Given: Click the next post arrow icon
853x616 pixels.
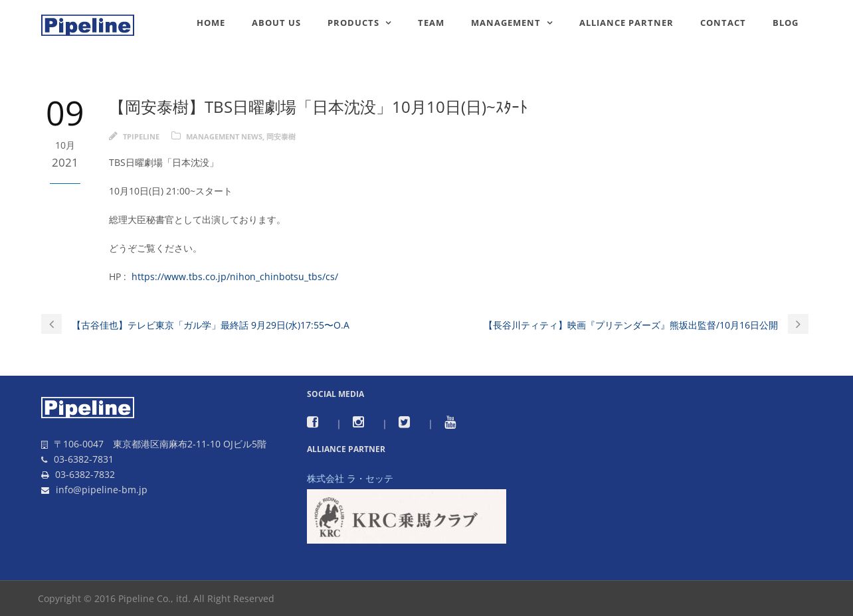Looking at the screenshot, I should [798, 324].
